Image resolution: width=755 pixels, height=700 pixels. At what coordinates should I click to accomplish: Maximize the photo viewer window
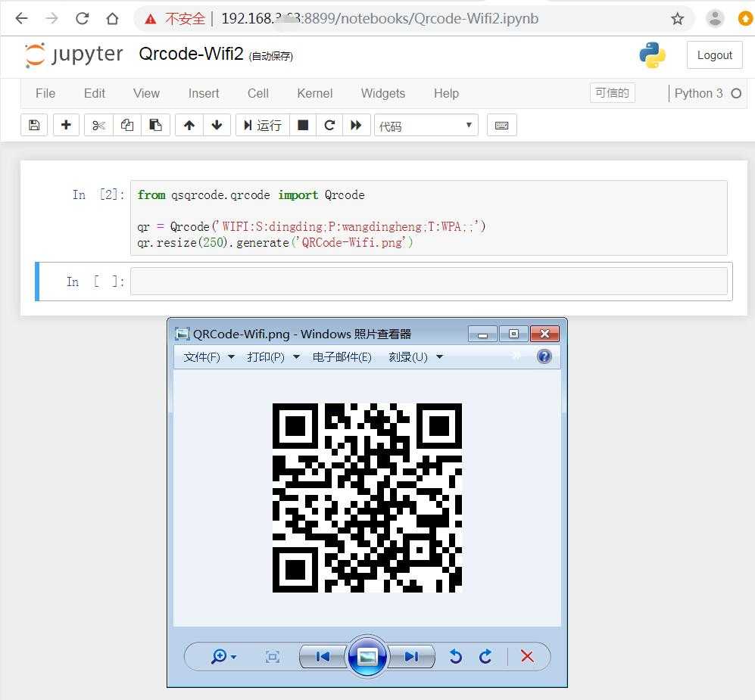click(513, 334)
